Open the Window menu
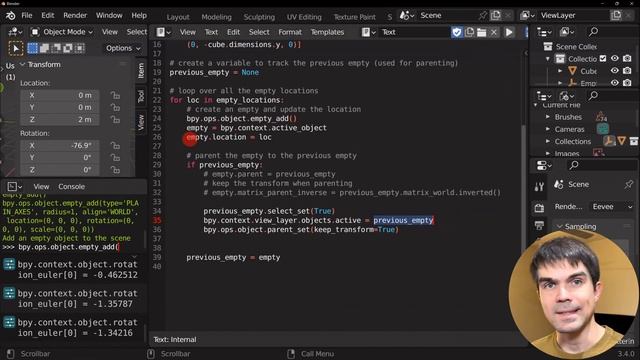 click(109, 16)
